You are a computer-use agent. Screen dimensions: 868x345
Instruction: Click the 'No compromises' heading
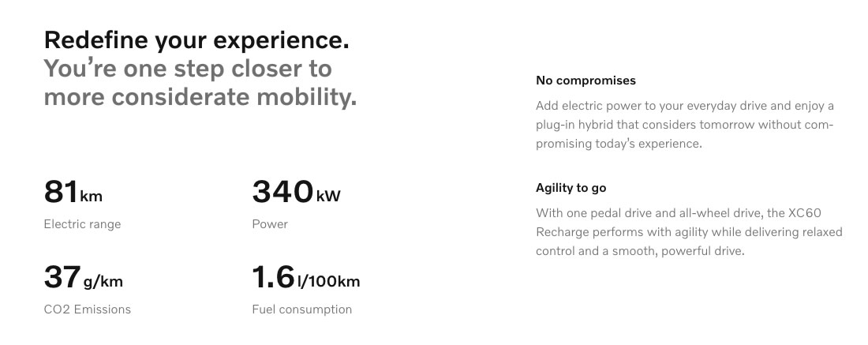pos(586,81)
